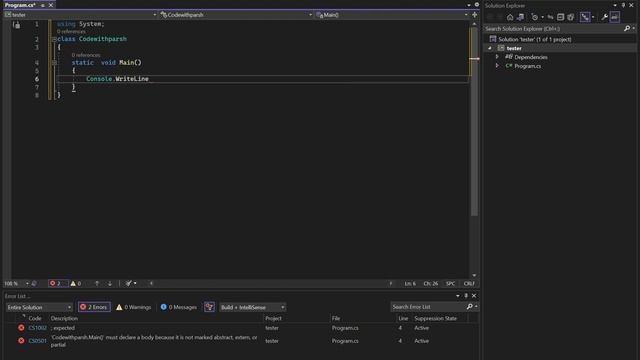Sort by the Description column header
Image resolution: width=640 pixels, height=360 pixels.
(64, 318)
